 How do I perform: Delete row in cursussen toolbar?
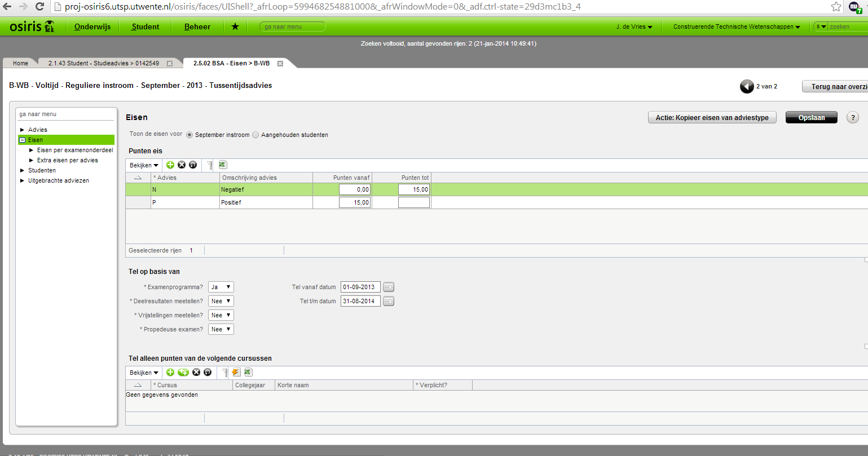[196, 372]
